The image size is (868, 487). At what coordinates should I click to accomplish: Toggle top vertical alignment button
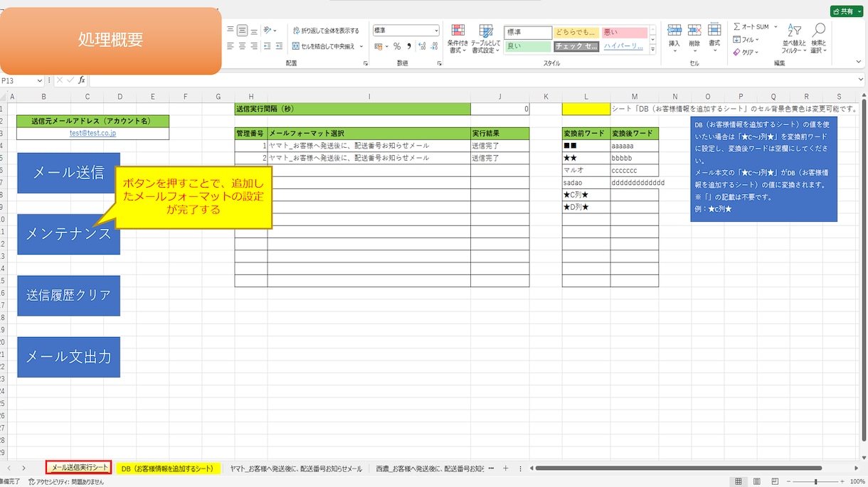pyautogui.click(x=231, y=31)
